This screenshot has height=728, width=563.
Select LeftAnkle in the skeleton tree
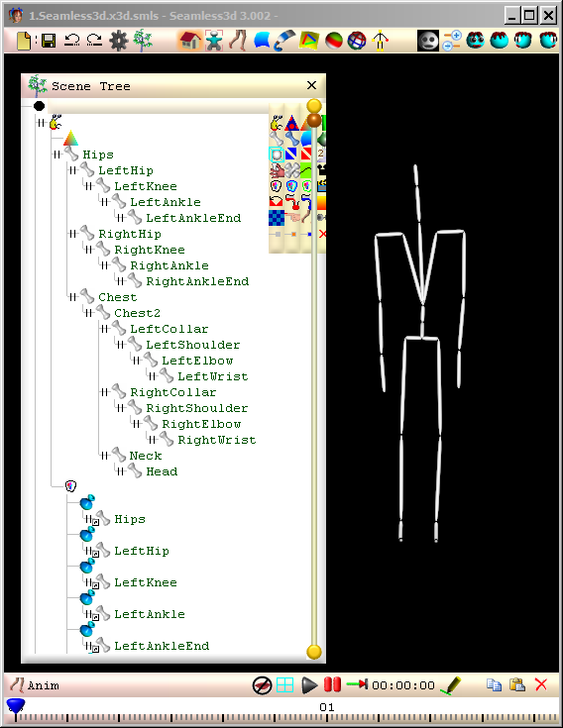click(166, 202)
